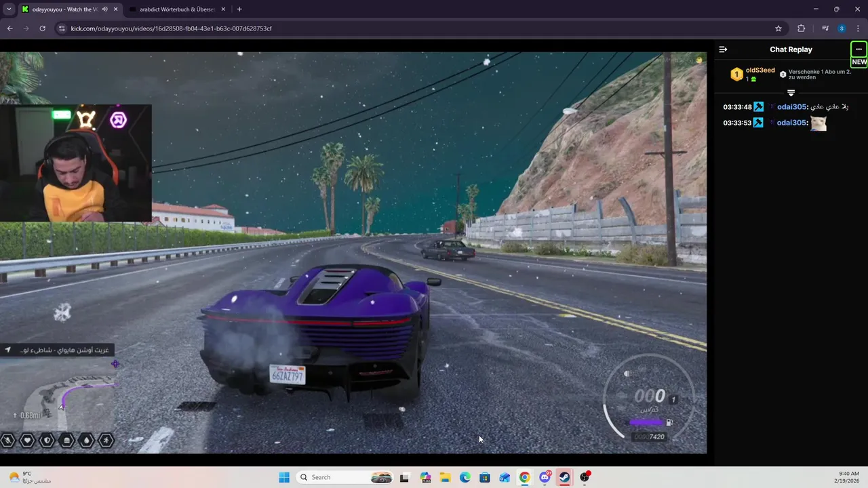Click the Google Chrome taskbar icon
This screenshot has height=488, width=868.
coord(525,477)
